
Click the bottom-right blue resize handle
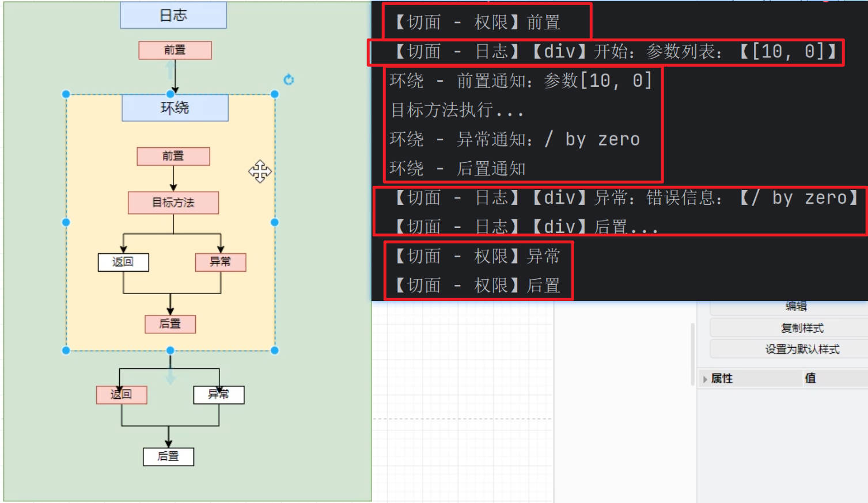tap(275, 350)
